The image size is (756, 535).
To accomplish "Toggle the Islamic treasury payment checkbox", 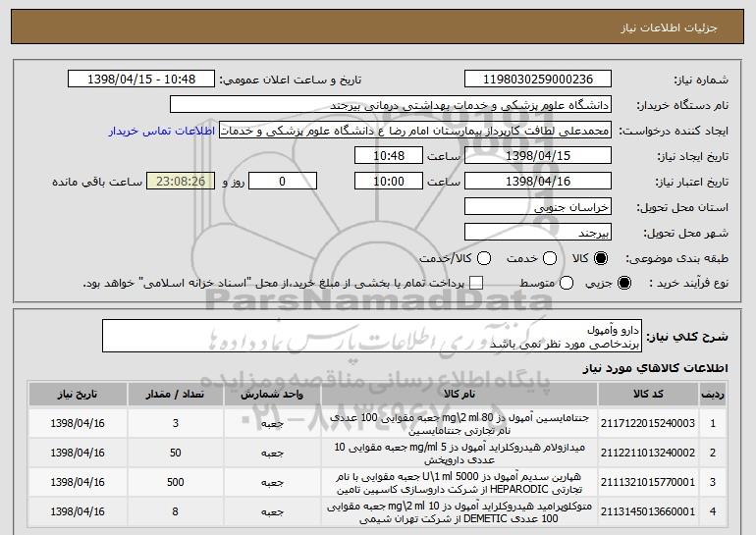I will [x=476, y=283].
